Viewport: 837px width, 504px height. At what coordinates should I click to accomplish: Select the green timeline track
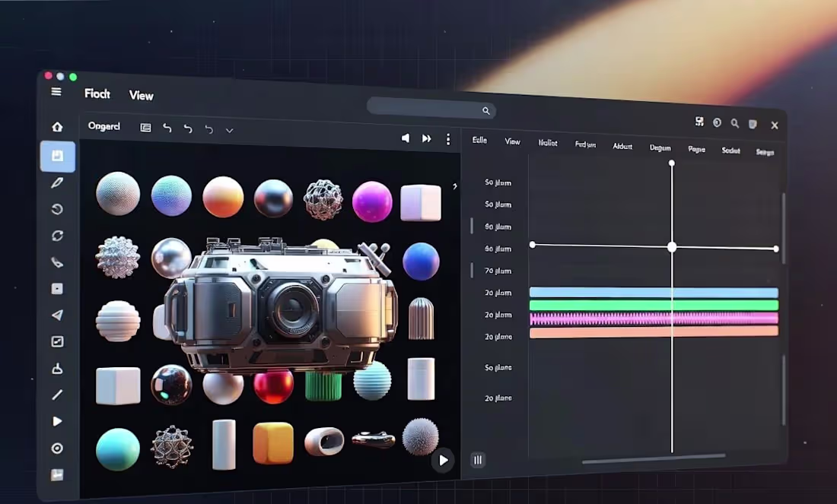pos(654,305)
